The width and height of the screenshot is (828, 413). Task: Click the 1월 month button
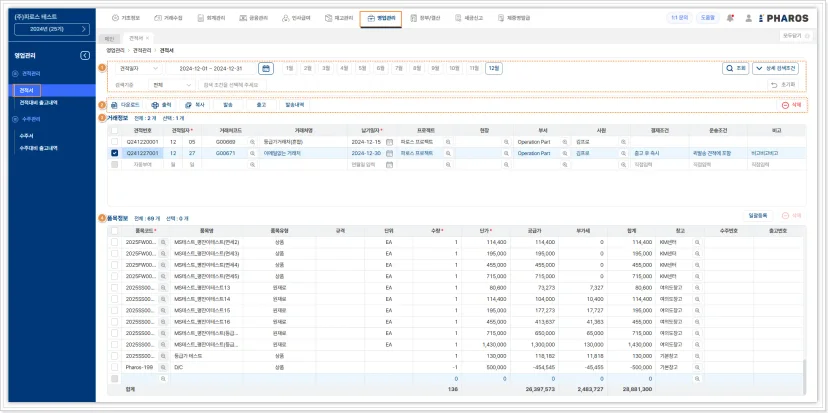(290, 69)
